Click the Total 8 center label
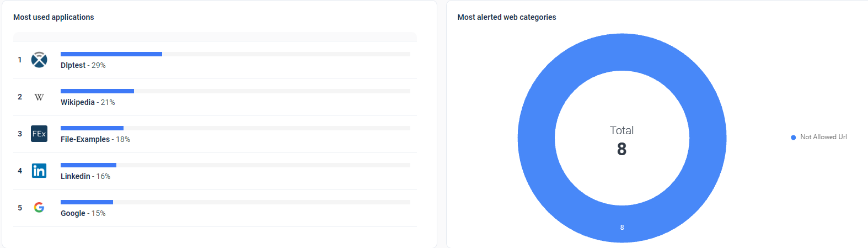Screen dimensions: 868x248 click(x=621, y=141)
